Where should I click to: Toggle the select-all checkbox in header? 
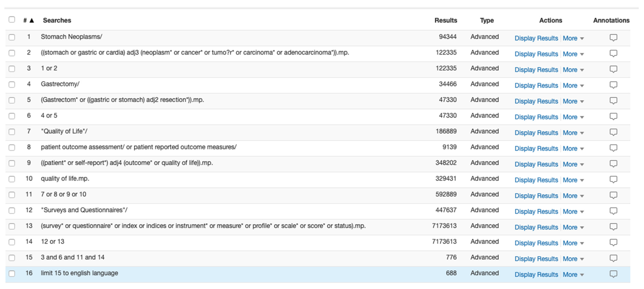tap(12, 20)
